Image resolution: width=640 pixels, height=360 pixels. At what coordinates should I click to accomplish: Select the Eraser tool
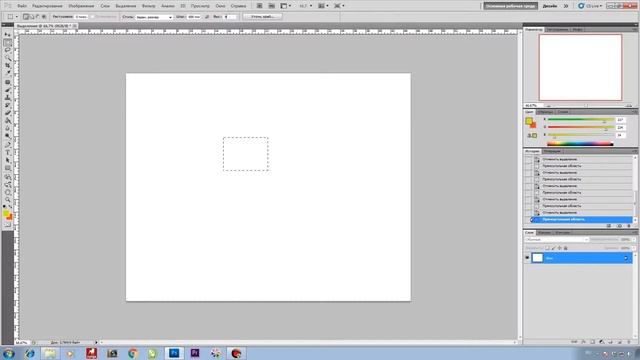[8, 112]
